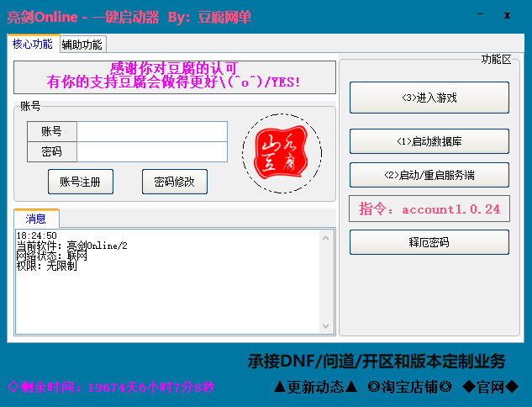Open the ◆官网◆ link

[x=491, y=387]
